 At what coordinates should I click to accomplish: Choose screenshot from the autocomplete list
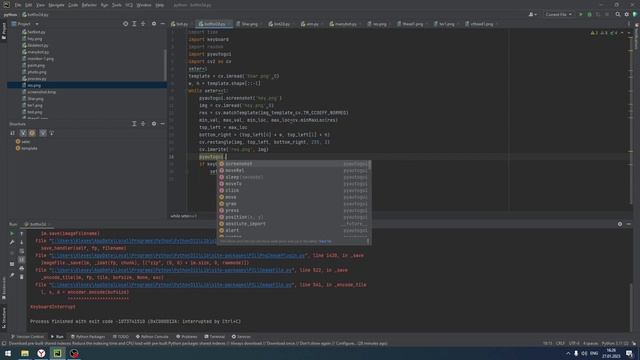tap(294, 164)
